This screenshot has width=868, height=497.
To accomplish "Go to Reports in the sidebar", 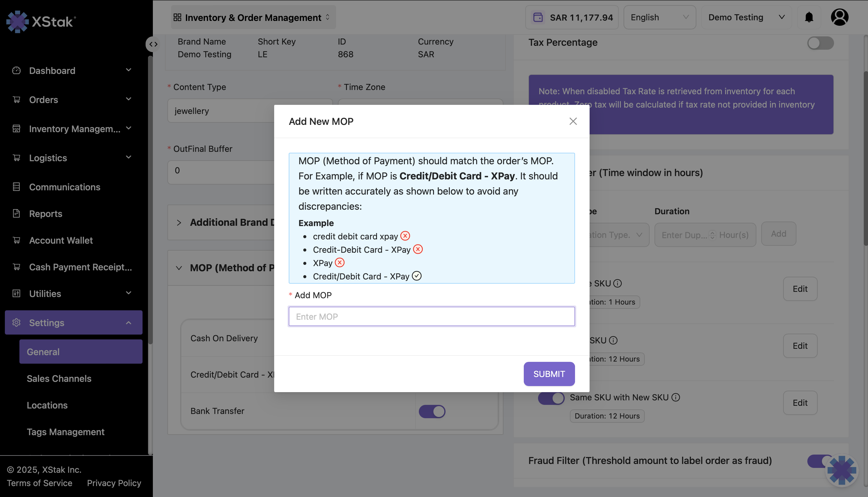I will click(45, 214).
